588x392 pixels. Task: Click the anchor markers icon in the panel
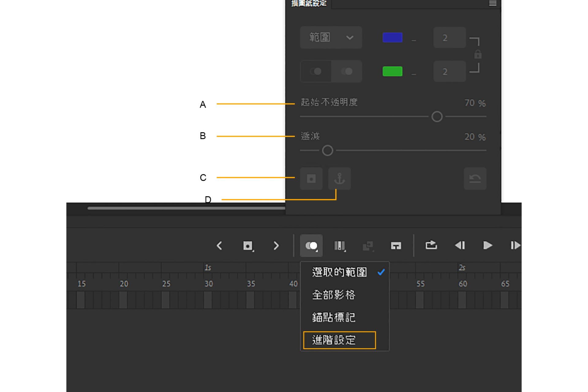point(339,179)
